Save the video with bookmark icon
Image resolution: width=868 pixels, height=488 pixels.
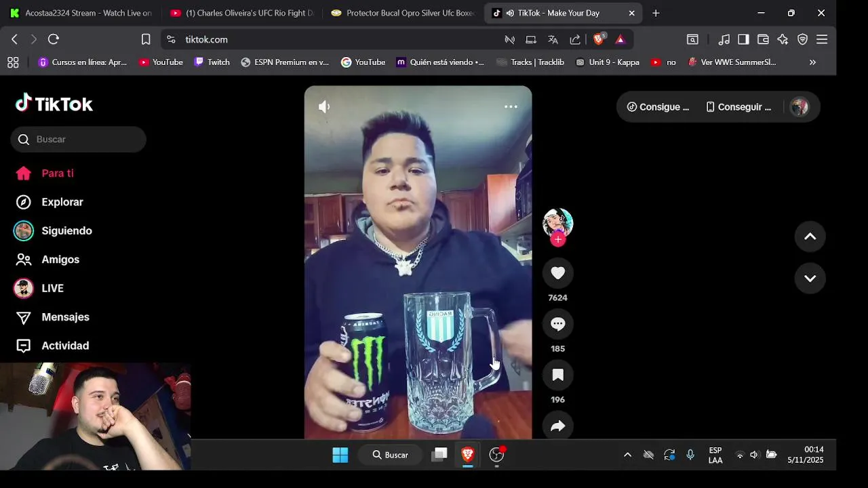(x=558, y=375)
